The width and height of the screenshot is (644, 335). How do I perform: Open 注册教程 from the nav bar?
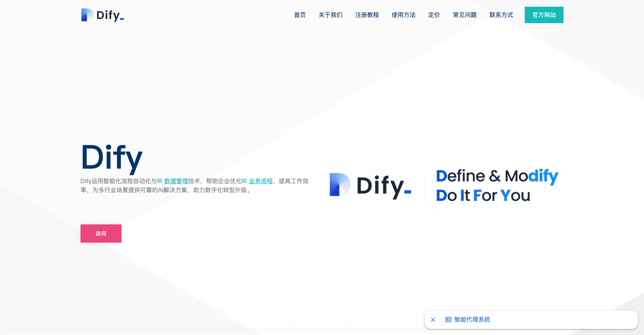pos(367,15)
